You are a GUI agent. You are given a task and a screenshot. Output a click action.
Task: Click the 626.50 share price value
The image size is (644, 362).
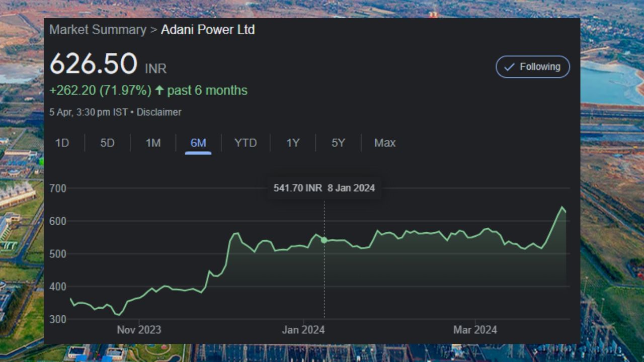click(x=93, y=64)
